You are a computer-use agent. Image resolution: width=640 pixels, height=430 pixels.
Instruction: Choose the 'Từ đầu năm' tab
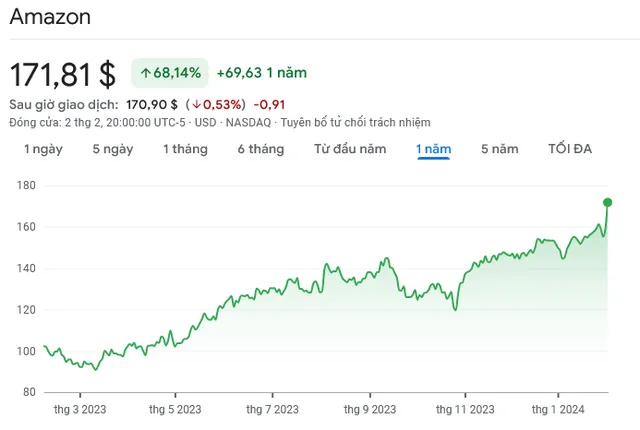coord(350,149)
